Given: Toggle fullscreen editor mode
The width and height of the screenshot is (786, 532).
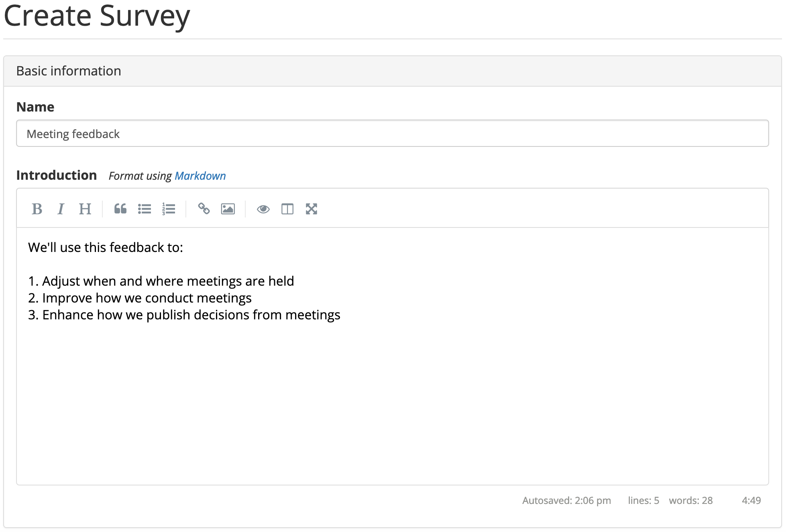Looking at the screenshot, I should [312, 209].
